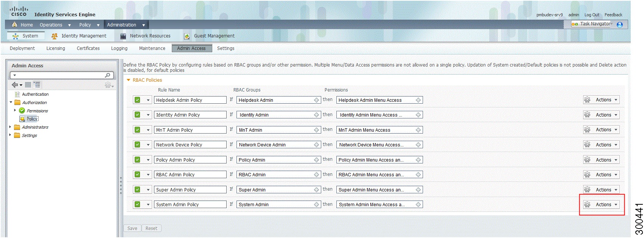Open the Task Navigator dropdown

[x=593, y=24]
